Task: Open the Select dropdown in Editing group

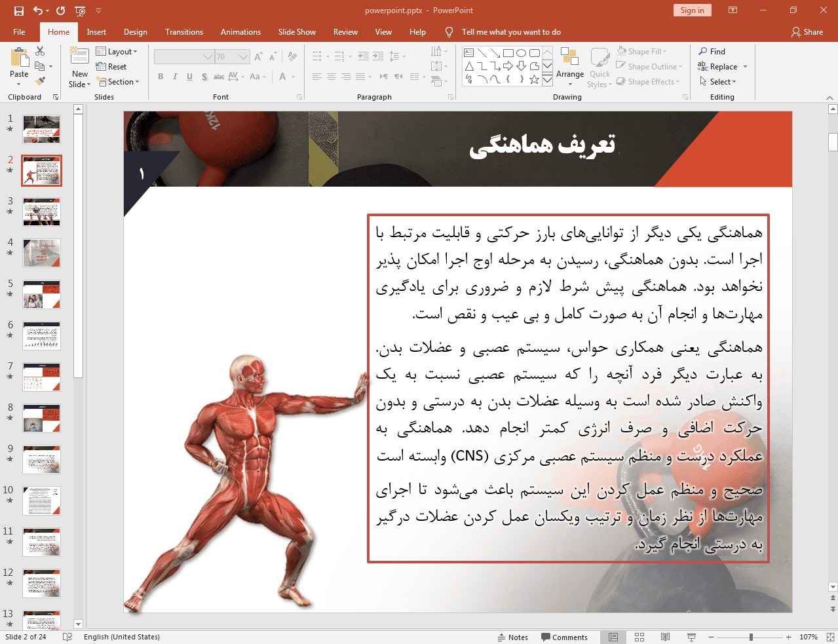Action: pos(718,82)
